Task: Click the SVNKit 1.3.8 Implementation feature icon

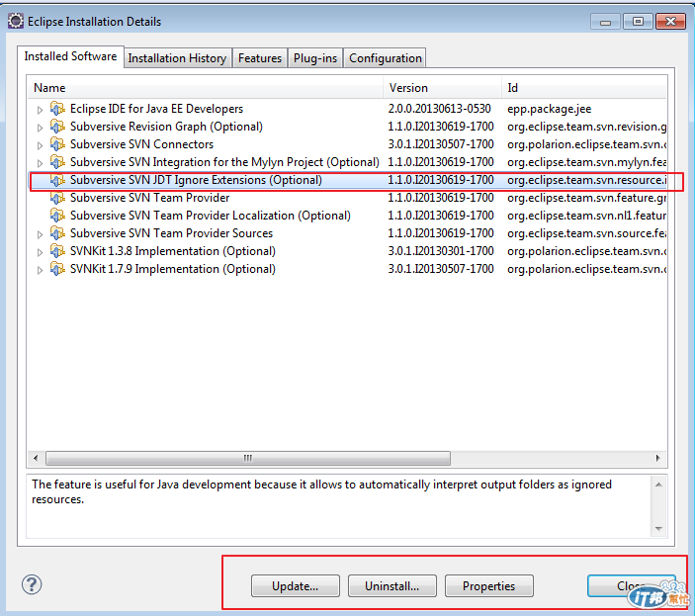Action: click(x=57, y=251)
